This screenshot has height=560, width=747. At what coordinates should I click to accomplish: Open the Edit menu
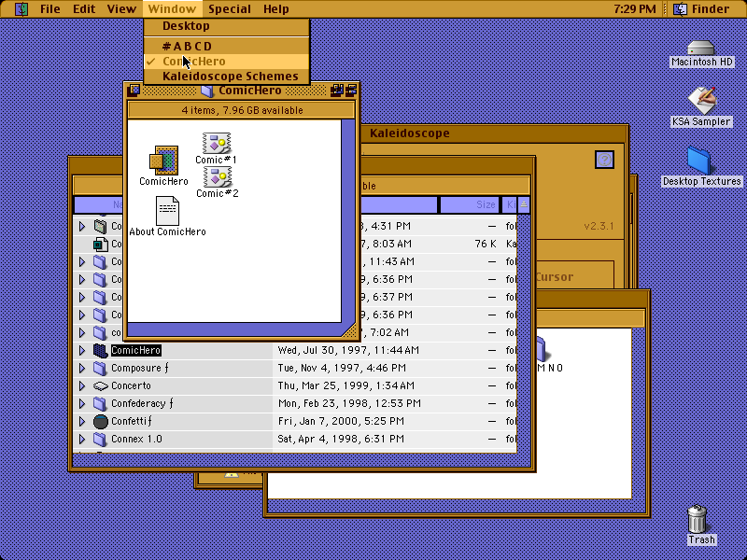[x=84, y=8]
